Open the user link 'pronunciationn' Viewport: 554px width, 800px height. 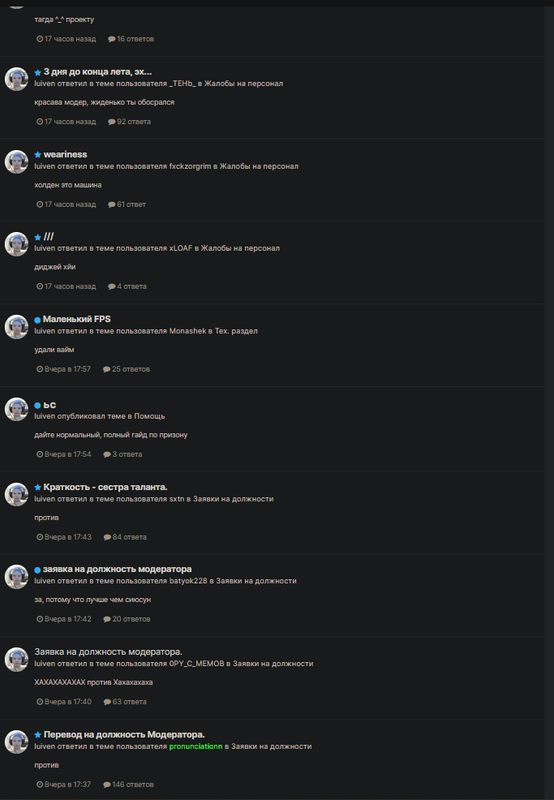tap(196, 746)
